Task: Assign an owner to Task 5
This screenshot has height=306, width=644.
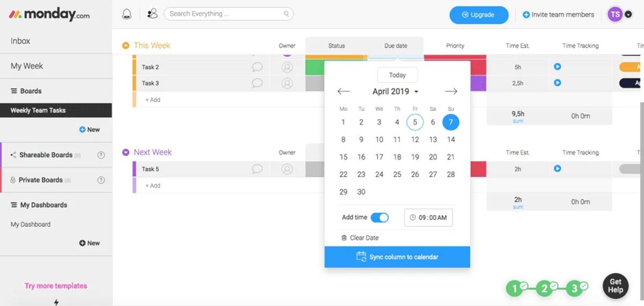Action: click(x=287, y=169)
